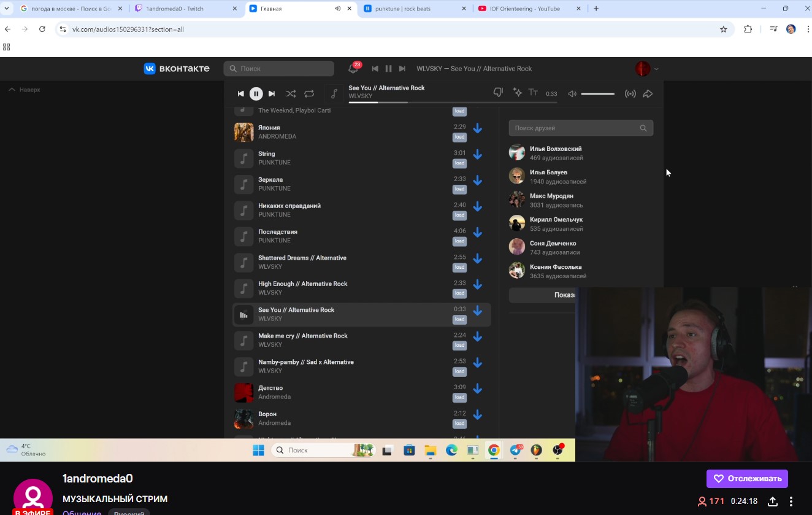
Task: Open the VK notifications bell
Action: [x=353, y=69]
